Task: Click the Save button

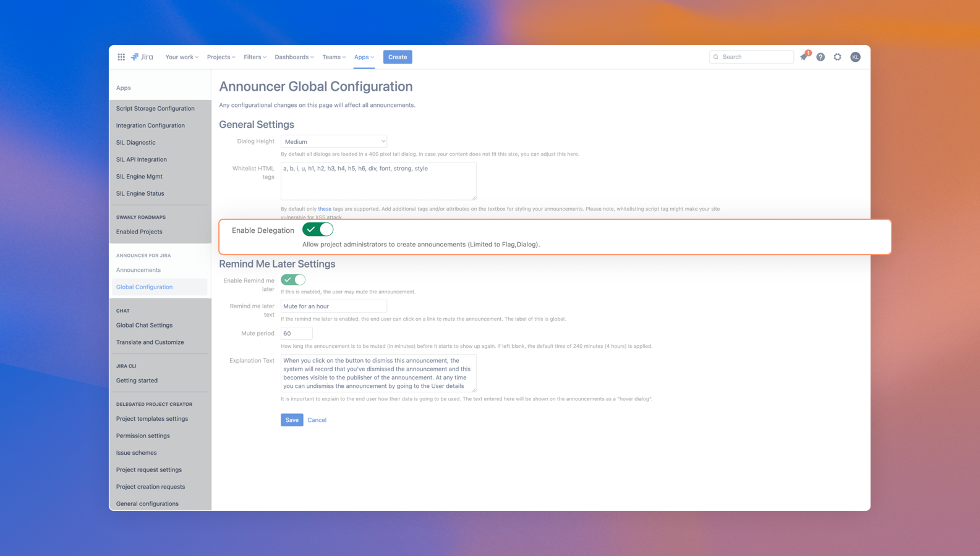Action: (x=292, y=420)
